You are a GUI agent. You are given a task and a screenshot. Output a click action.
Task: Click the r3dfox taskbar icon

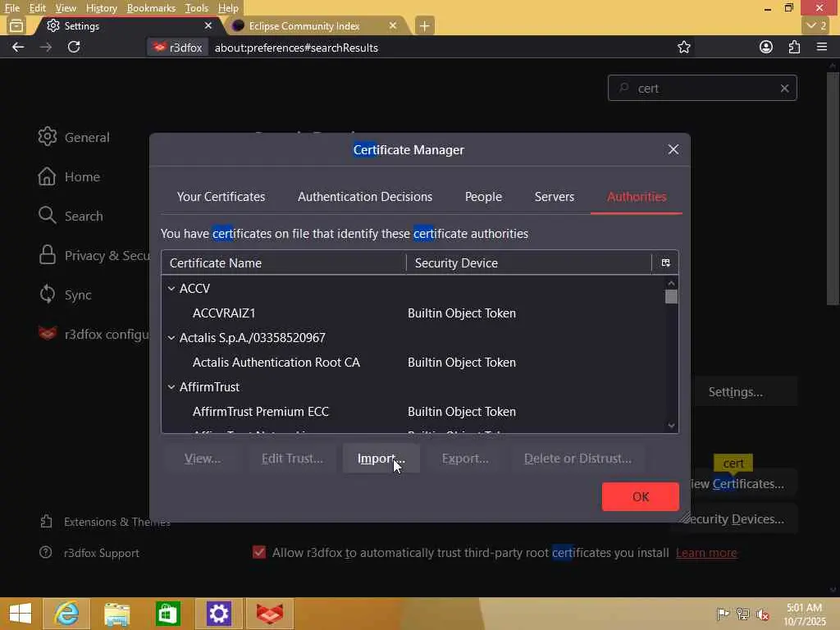pyautogui.click(x=269, y=614)
